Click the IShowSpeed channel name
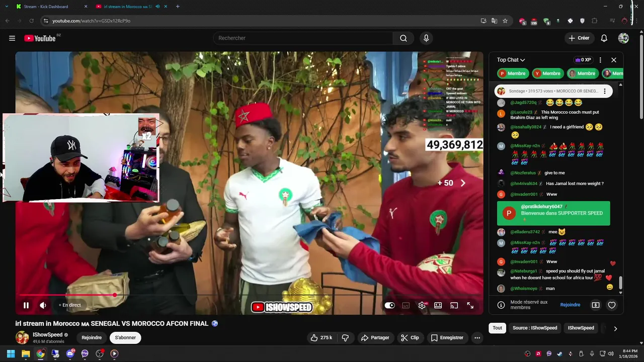Screen dimensions: 644x362 point(48,335)
